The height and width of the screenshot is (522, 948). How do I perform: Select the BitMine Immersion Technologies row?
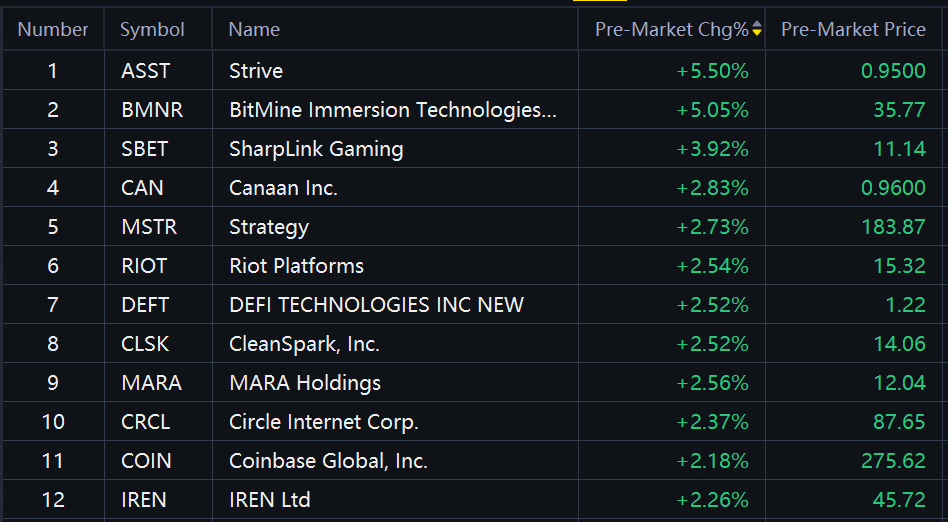(392, 110)
